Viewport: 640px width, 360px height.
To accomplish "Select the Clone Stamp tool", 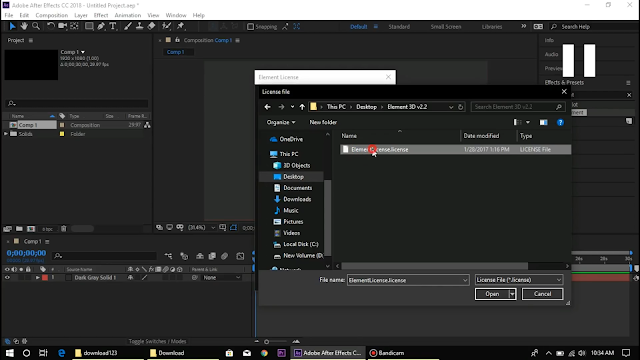I will pos(139,26).
